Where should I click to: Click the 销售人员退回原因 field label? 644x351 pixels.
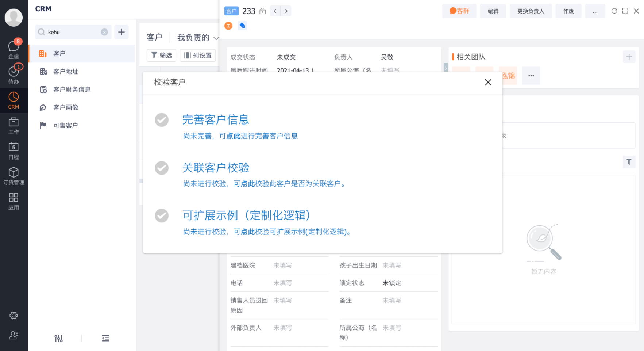249,305
